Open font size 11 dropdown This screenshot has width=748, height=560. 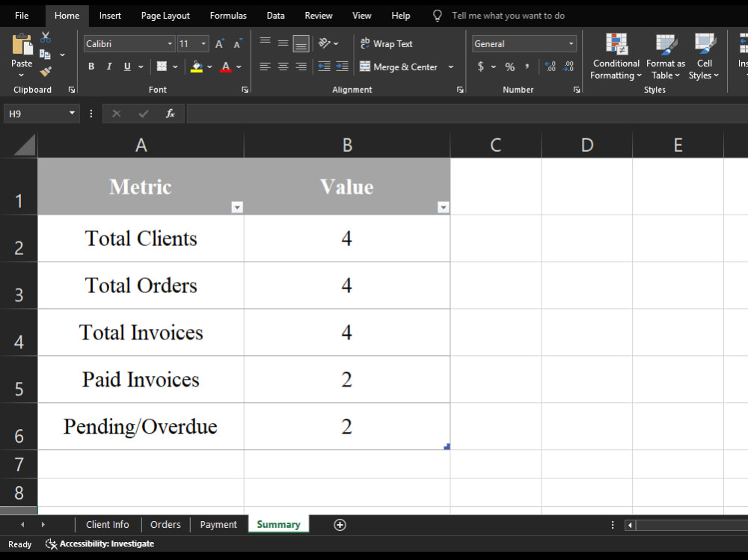click(x=203, y=44)
